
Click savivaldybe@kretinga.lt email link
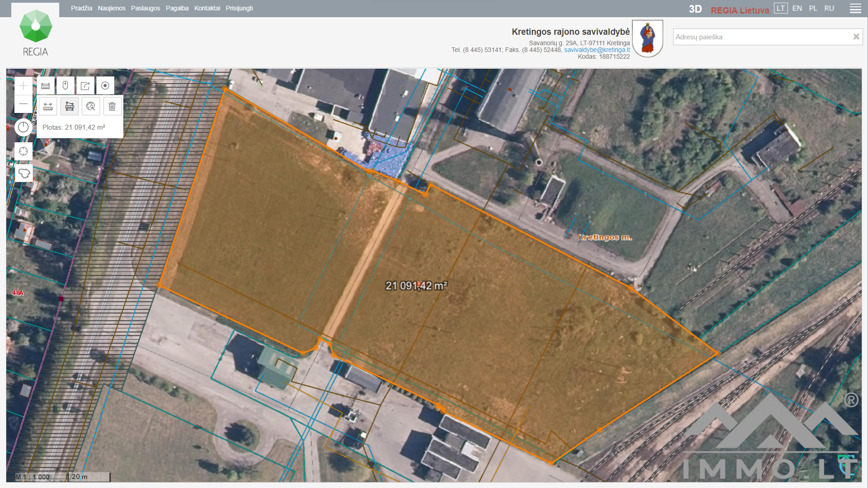click(597, 50)
